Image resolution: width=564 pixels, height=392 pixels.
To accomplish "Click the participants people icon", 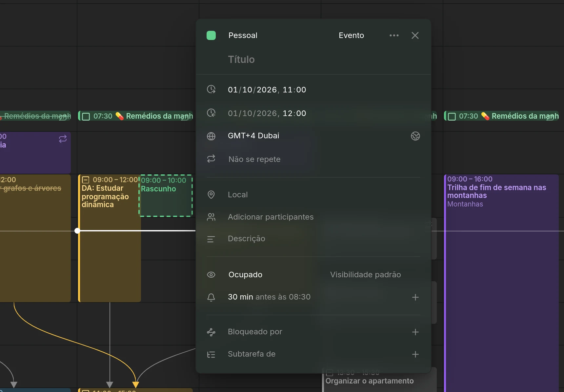I will (211, 217).
